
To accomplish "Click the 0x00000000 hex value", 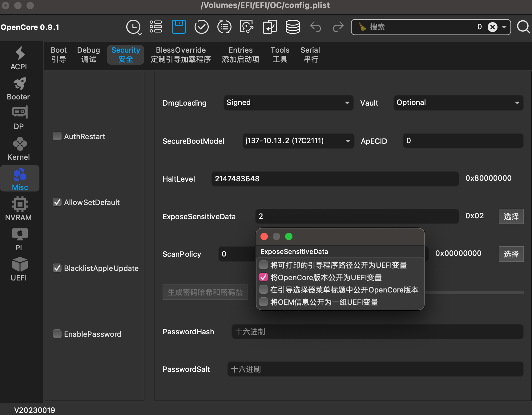I will [x=458, y=253].
